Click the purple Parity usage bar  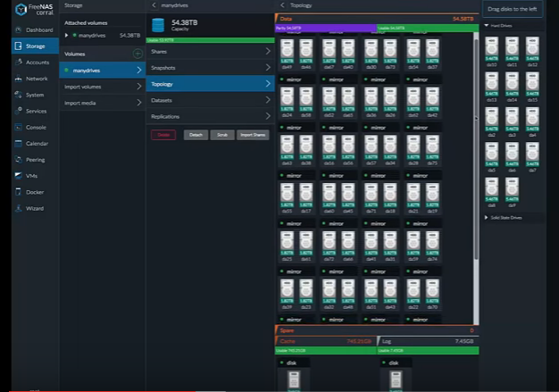point(326,28)
